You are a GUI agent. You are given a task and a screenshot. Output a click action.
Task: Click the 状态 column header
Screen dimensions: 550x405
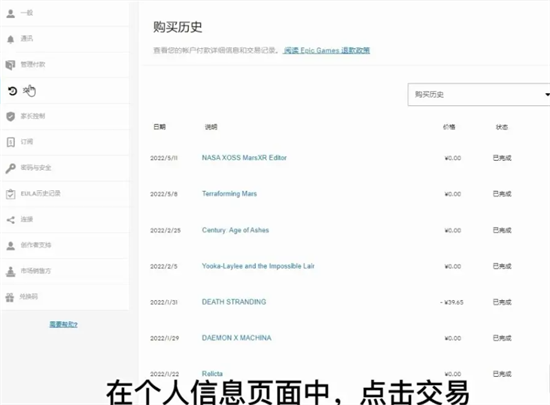(x=502, y=127)
